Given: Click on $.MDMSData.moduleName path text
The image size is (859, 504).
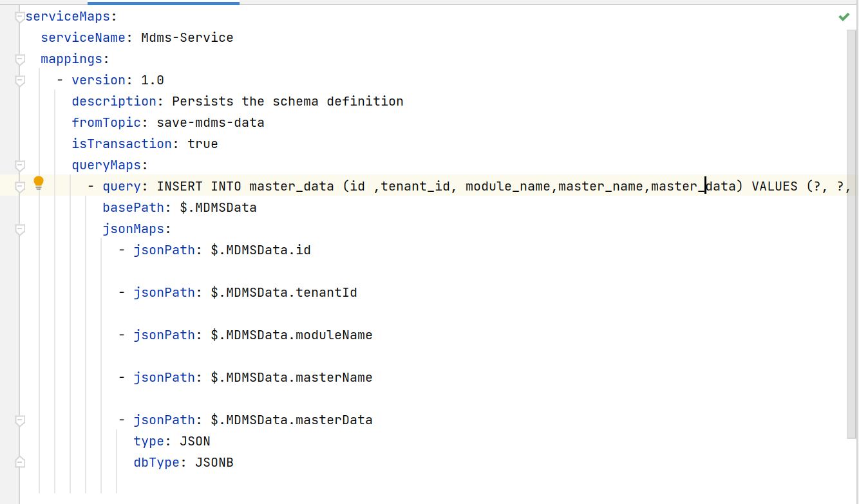Looking at the screenshot, I should pyautogui.click(x=291, y=335).
